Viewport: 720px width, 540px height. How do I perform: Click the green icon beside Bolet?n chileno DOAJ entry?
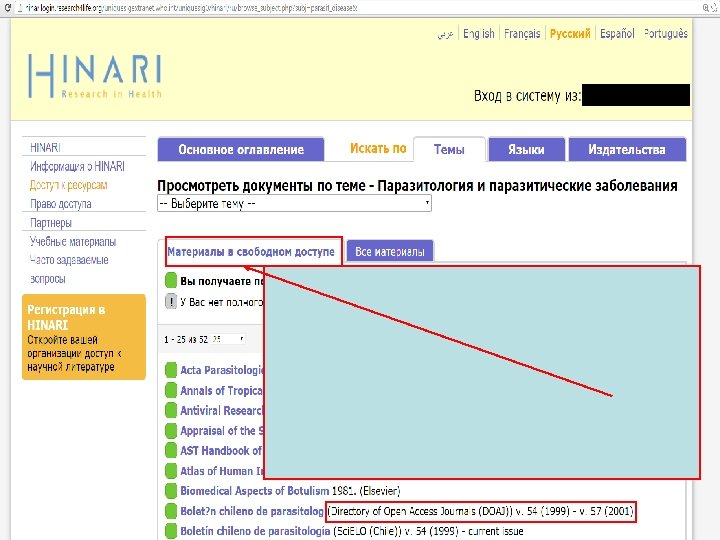171,511
